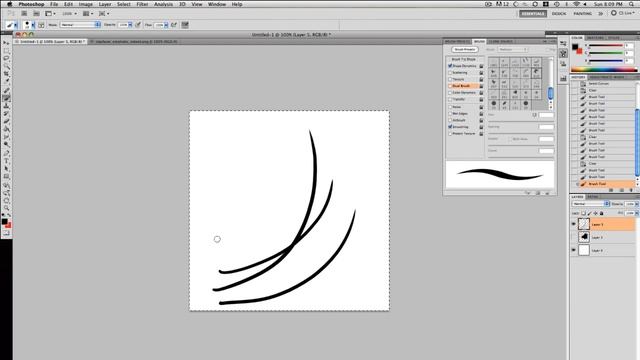Viewport: 640px width, 360px height.
Task: Enable the Wet Edges checkbox
Action: 450,113
